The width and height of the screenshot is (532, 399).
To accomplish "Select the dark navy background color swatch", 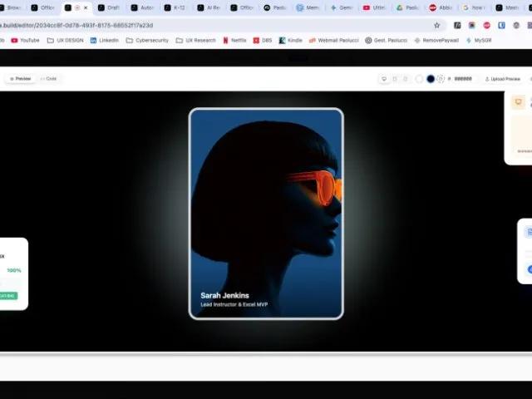I will click(431, 79).
